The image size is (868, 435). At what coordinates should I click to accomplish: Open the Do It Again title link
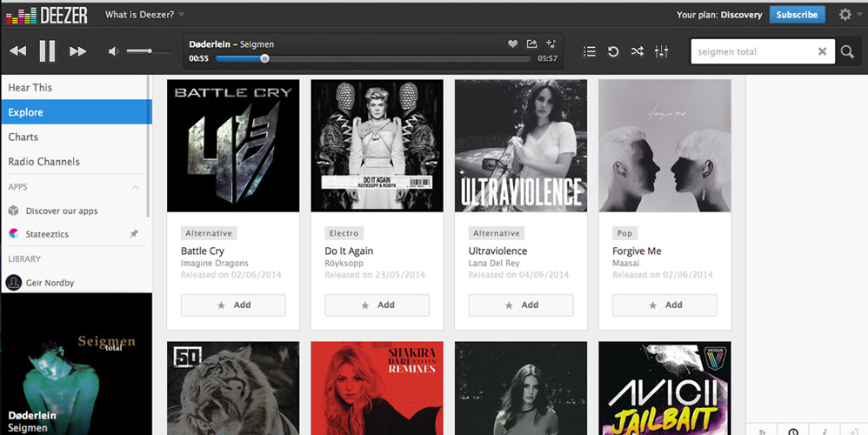point(349,251)
